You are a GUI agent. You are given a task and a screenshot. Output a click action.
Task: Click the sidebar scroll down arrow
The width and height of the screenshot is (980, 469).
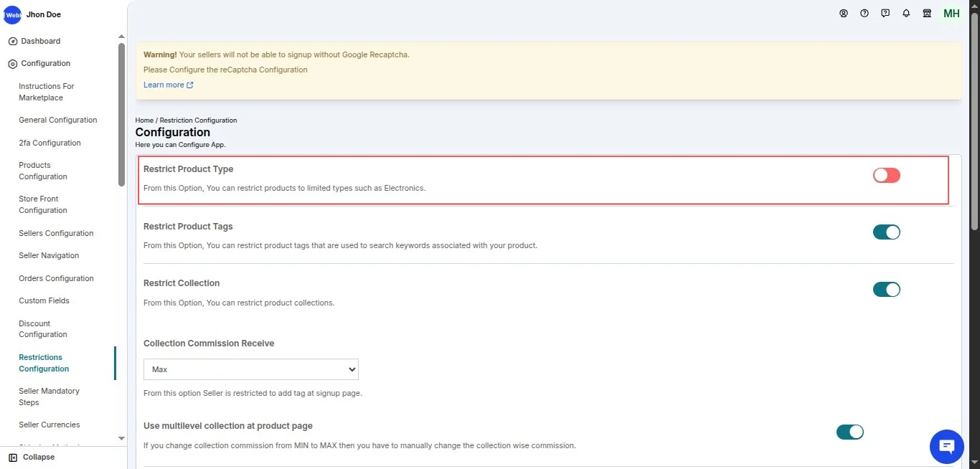121,438
